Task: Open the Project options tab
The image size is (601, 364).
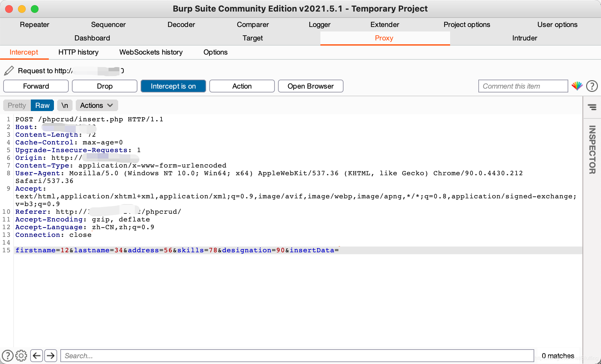Action: click(467, 24)
